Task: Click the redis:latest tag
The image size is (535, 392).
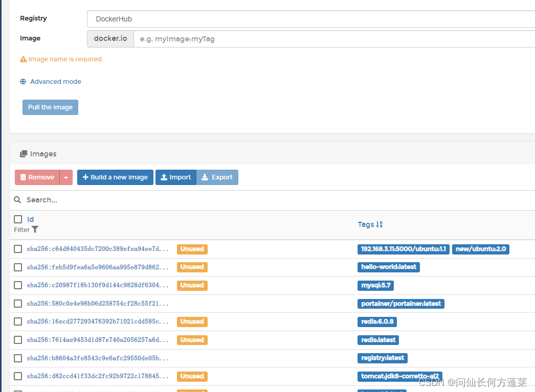Action: pos(378,340)
